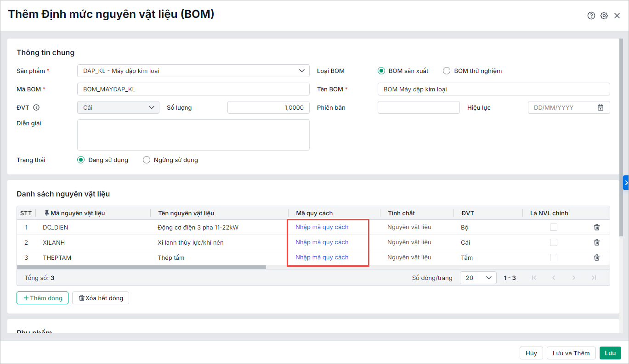Delete the XILANH row with trash icon

click(597, 242)
